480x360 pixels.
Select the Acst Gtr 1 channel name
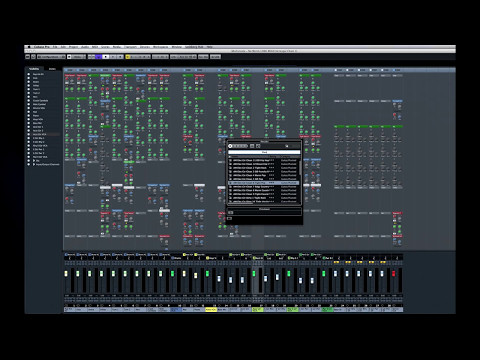(38, 127)
